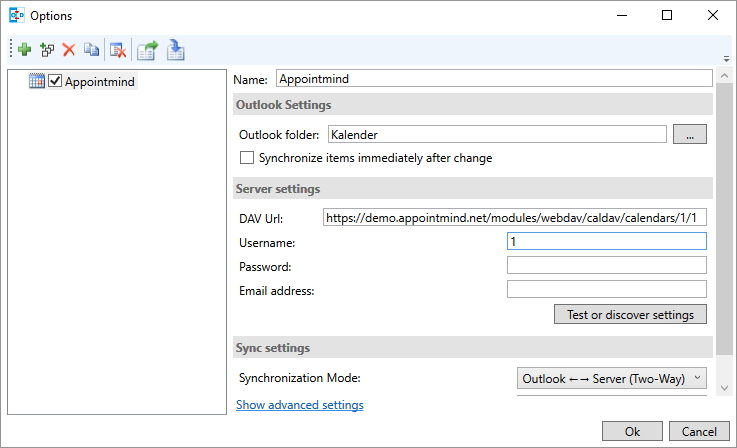Click the Ok button
737x448 pixels.
pyautogui.click(x=632, y=432)
